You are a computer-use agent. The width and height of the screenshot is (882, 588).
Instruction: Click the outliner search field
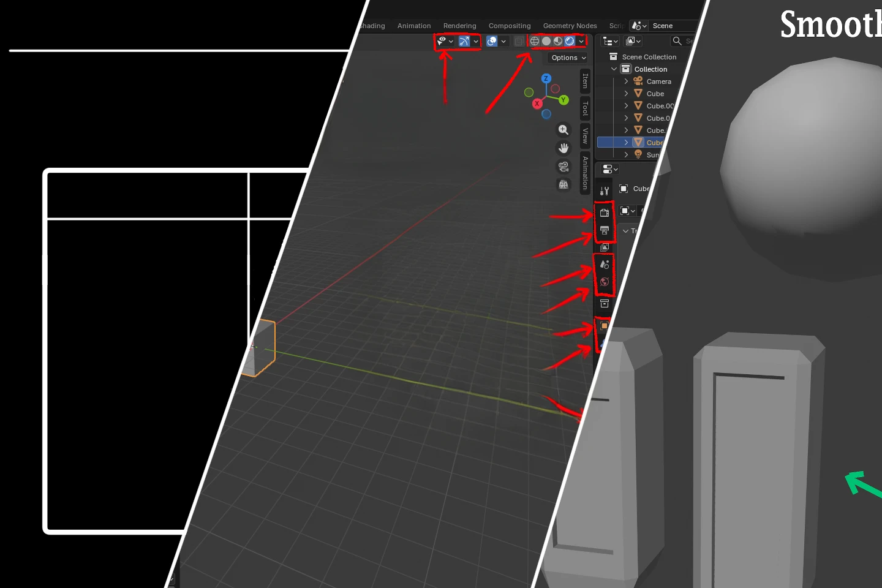point(682,41)
